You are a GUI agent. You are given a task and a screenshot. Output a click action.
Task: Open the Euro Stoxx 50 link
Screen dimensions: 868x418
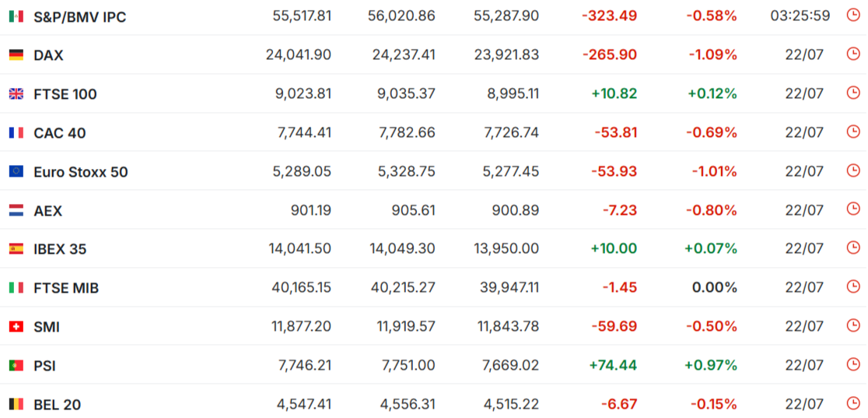click(81, 172)
